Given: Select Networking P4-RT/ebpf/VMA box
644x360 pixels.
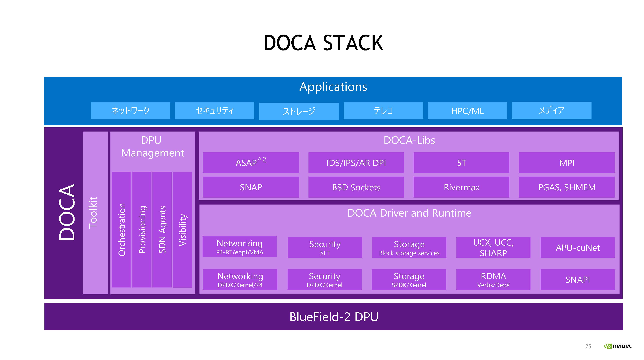Looking at the screenshot, I should click(240, 247).
